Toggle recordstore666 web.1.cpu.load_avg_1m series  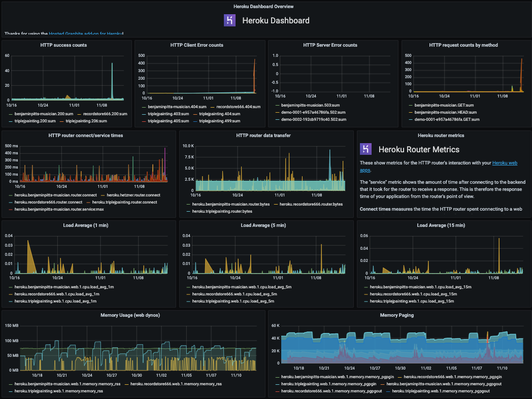[x=57, y=294]
